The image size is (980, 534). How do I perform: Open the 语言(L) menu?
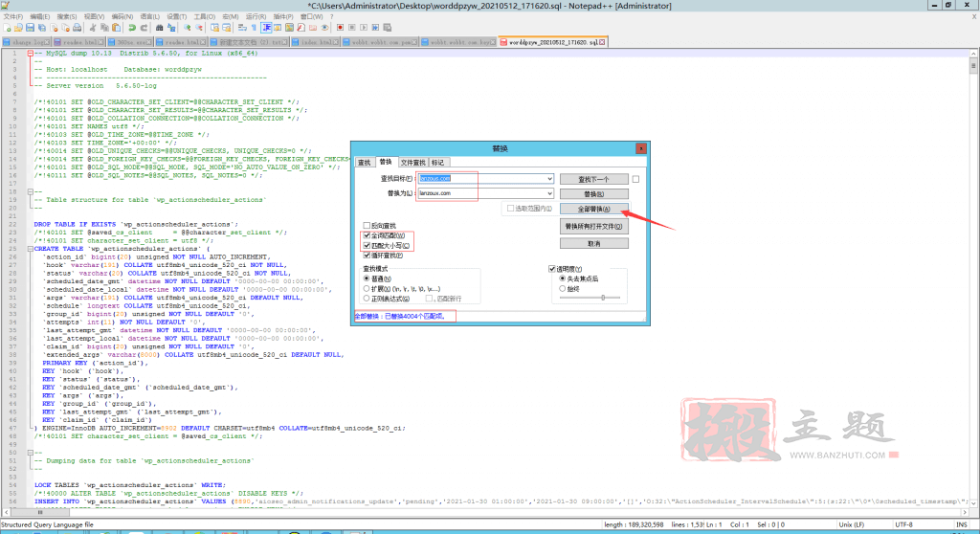pyautogui.click(x=150, y=17)
